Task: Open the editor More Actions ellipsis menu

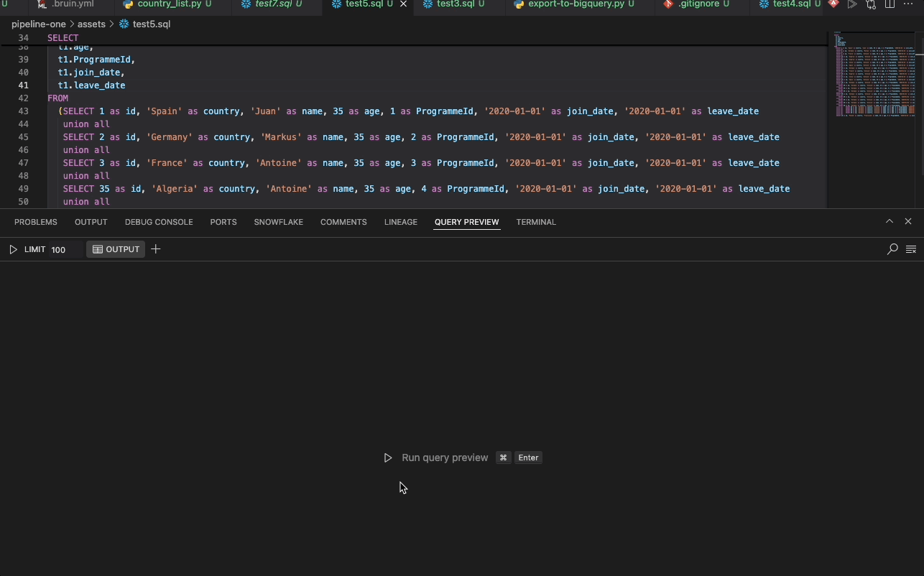Action: pyautogui.click(x=908, y=4)
